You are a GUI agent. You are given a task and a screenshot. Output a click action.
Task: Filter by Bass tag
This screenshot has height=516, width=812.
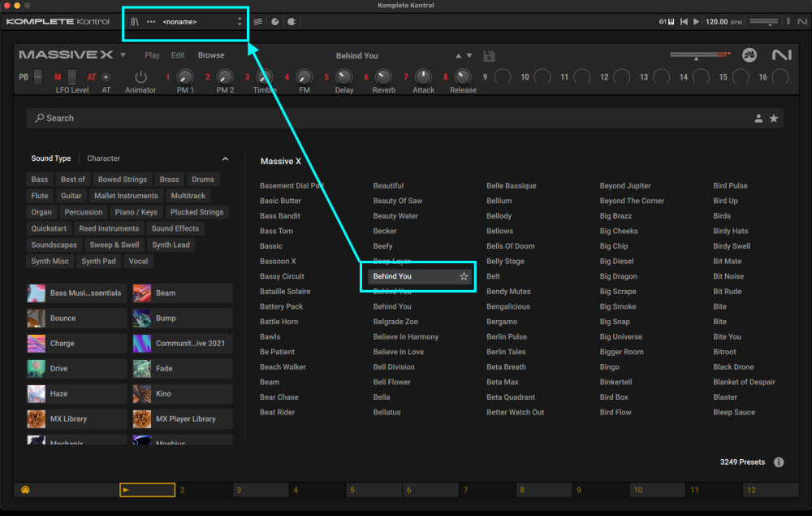coord(39,180)
